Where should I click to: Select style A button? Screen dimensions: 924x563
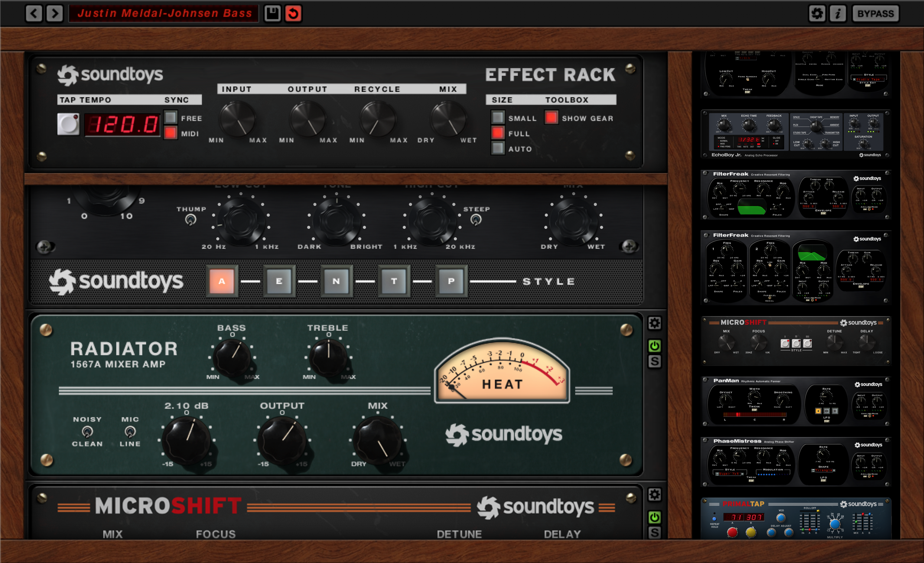[x=222, y=281]
